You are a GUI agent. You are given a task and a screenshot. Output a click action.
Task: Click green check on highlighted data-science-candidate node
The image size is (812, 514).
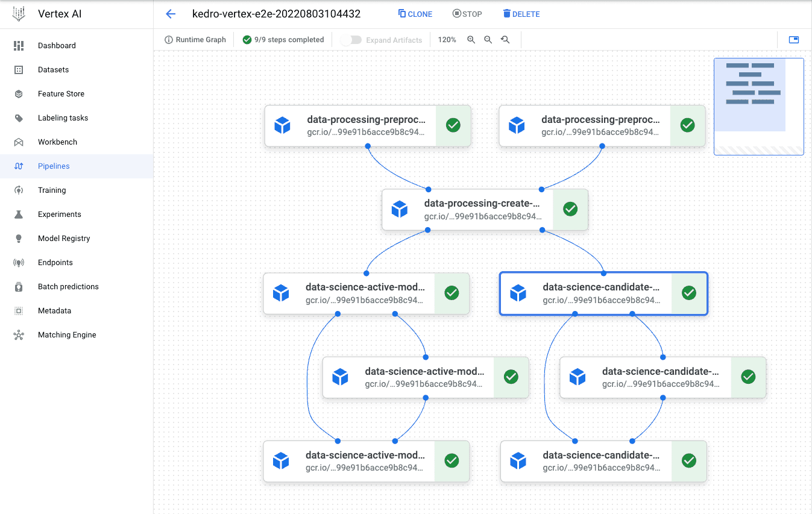[x=689, y=293]
